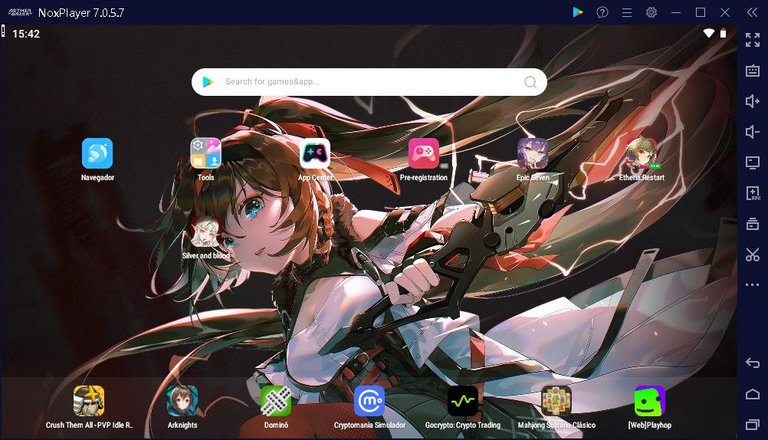This screenshot has width=768, height=440.
Task: Increase volume using sidebar speaker plus
Action: click(x=752, y=101)
